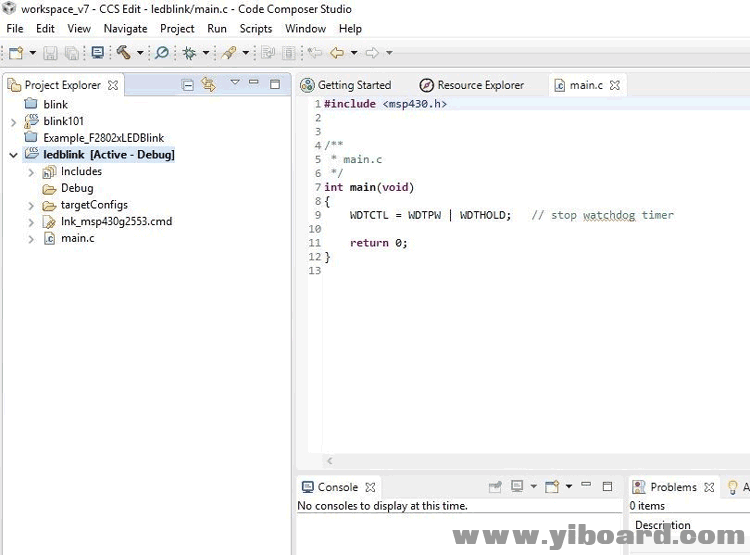
Task: Click the Display Selected Console icon
Action: click(517, 487)
